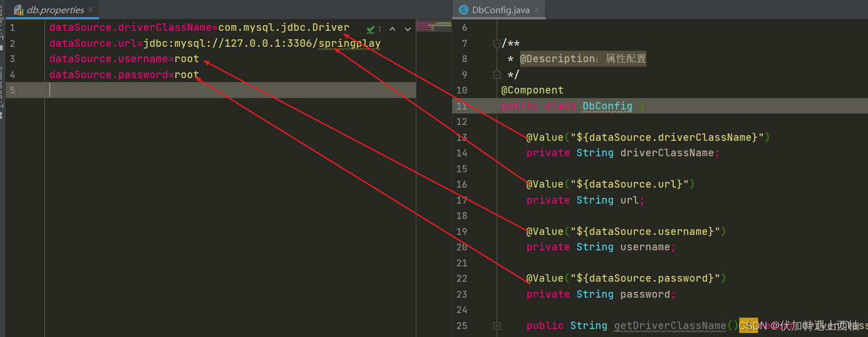Image resolution: width=868 pixels, height=337 pixels.
Task: Click root value on the username line
Action: (187, 59)
